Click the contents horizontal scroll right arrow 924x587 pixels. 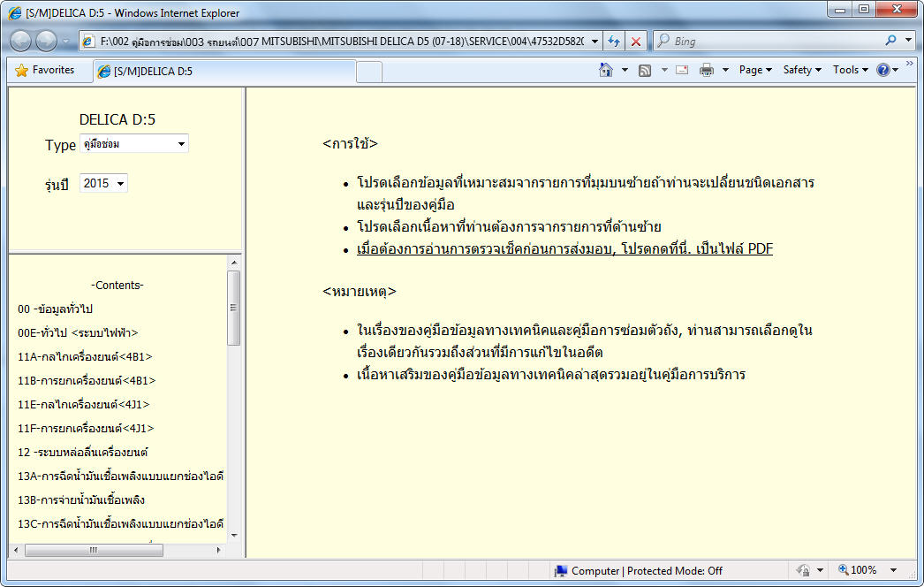pyautogui.click(x=218, y=550)
